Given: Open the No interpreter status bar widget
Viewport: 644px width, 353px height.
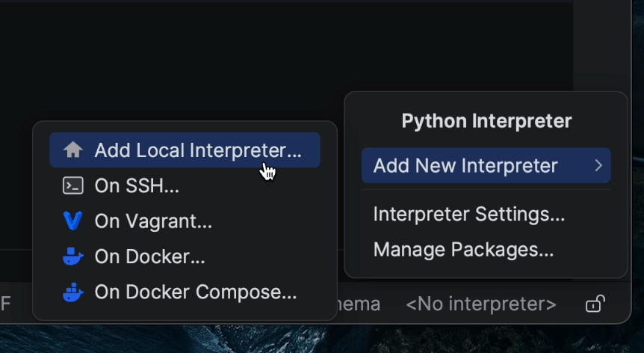Looking at the screenshot, I should coord(480,304).
